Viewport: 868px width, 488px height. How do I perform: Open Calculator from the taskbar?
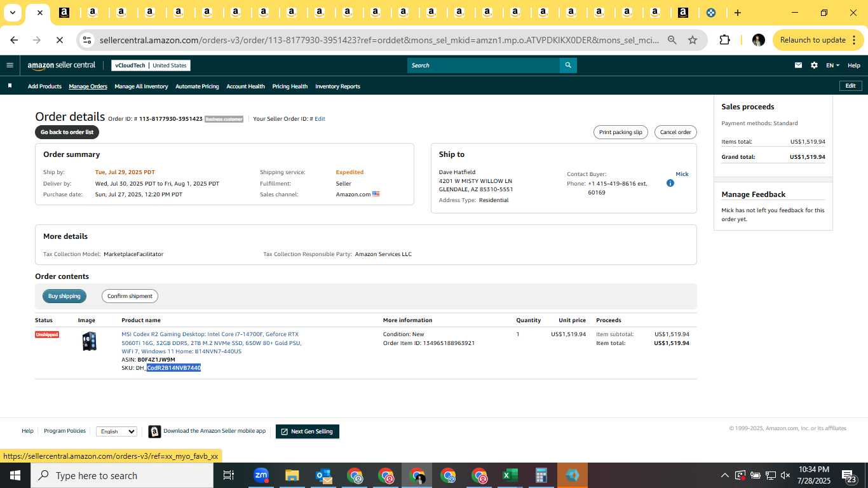[x=541, y=475]
